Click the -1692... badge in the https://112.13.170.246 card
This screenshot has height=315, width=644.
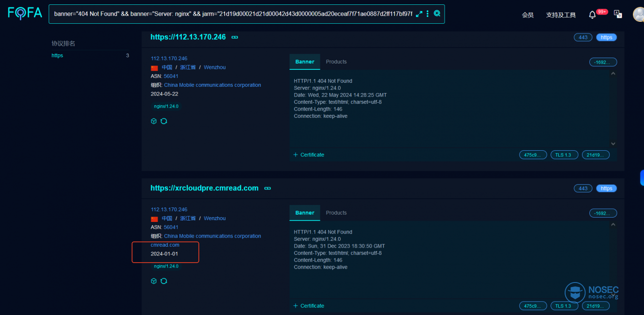click(603, 62)
